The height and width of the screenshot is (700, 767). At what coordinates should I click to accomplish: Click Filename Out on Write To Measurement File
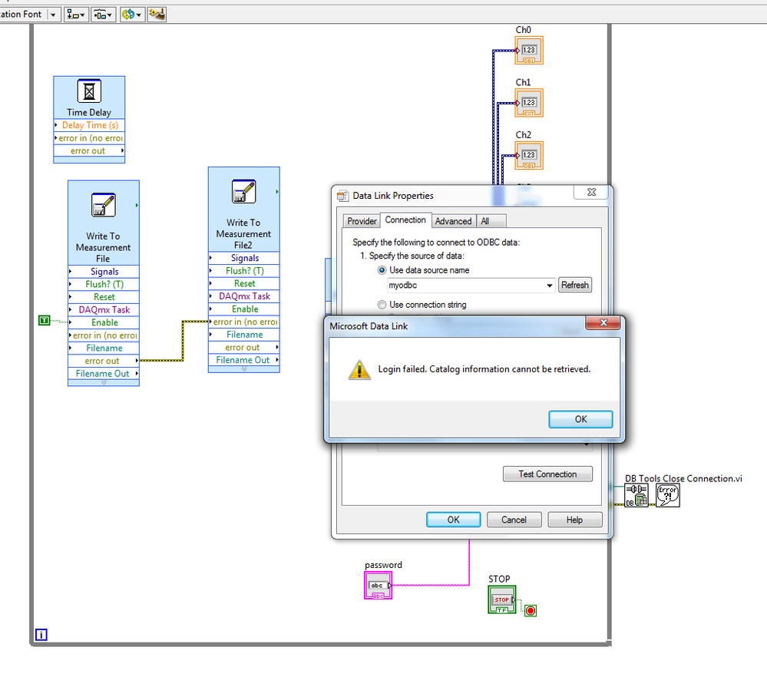(104, 373)
